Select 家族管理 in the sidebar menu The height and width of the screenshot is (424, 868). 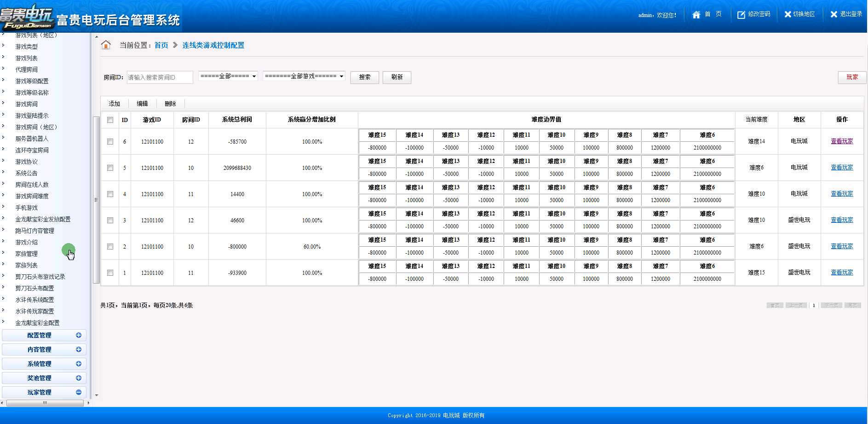[26, 254]
